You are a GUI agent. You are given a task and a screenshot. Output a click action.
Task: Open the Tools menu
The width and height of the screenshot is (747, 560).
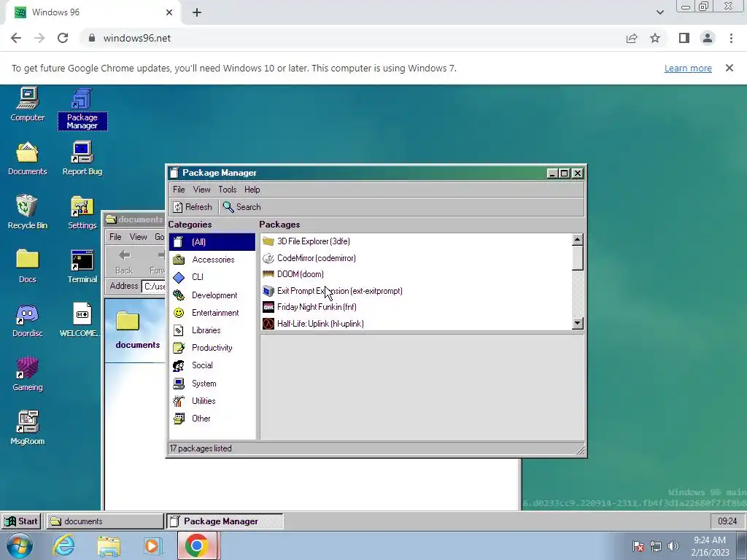coord(228,190)
